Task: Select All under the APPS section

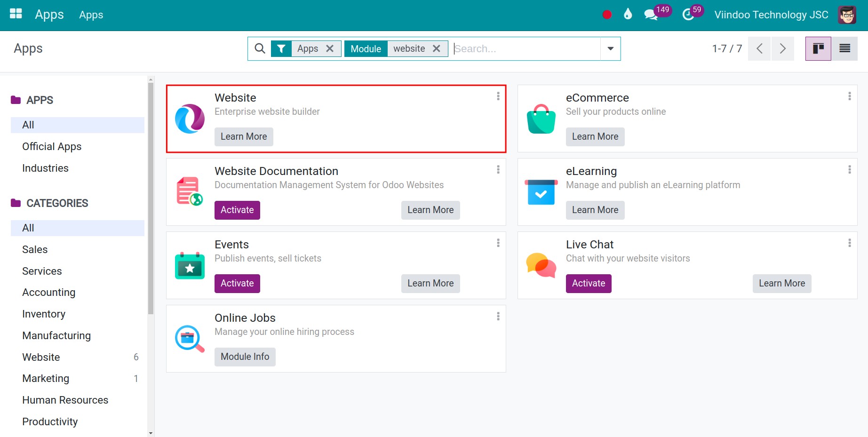Action: (78, 125)
